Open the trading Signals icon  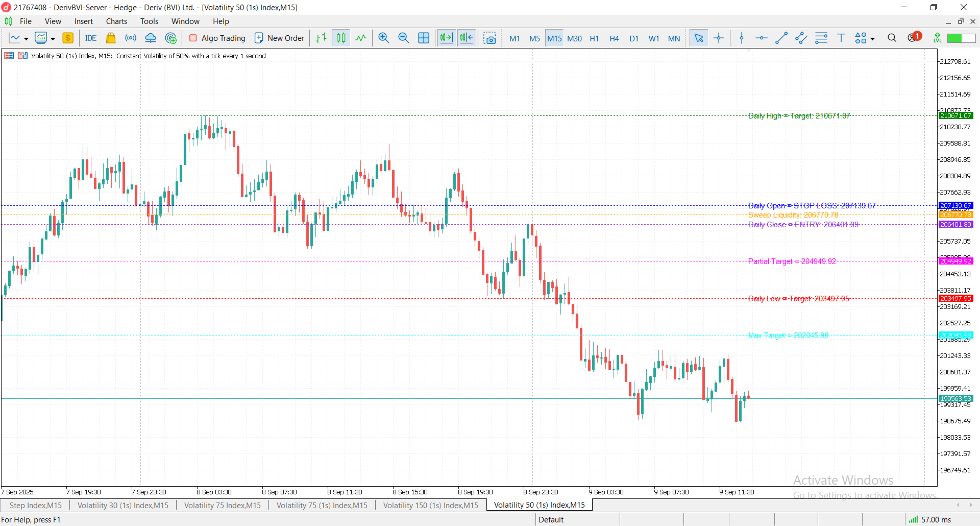click(x=131, y=38)
